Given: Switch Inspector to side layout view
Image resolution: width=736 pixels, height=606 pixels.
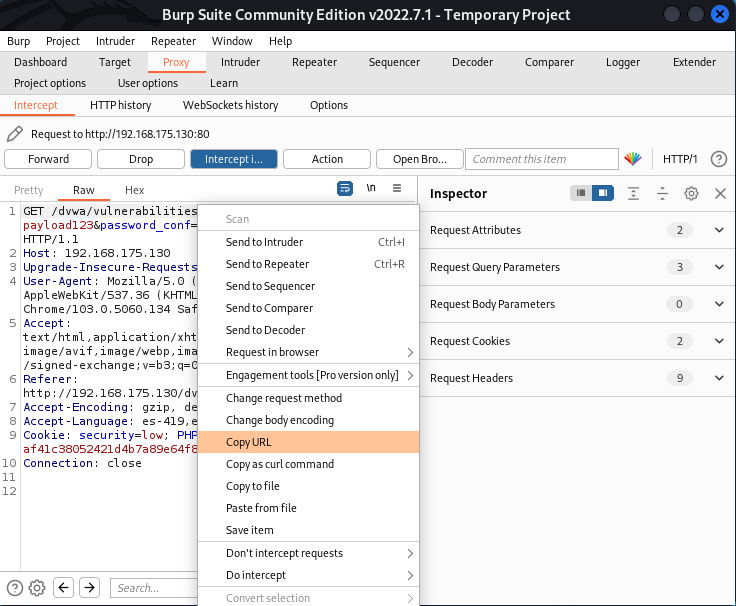Looking at the screenshot, I should (603, 193).
